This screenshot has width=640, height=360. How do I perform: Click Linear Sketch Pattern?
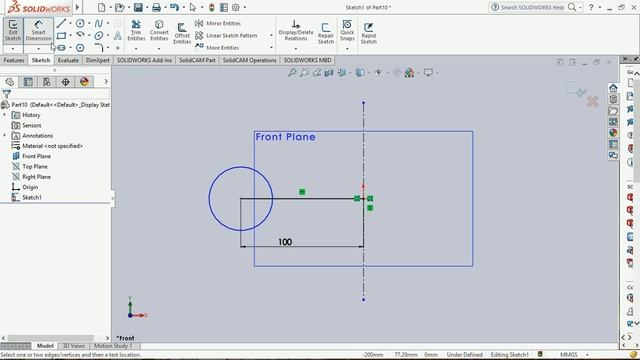coord(227,36)
